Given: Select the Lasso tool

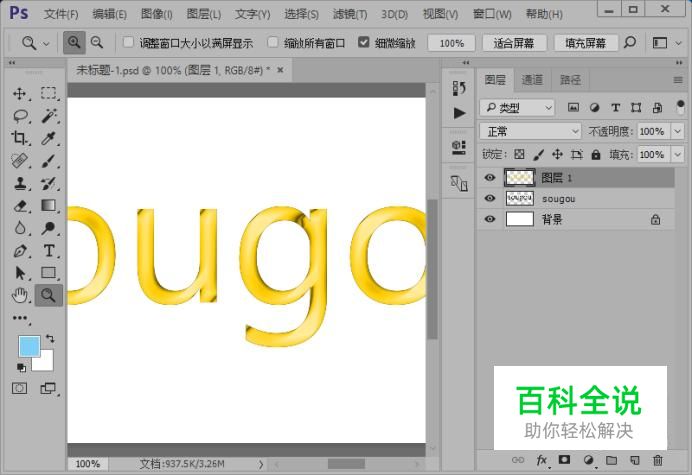Looking at the screenshot, I should tap(19, 116).
